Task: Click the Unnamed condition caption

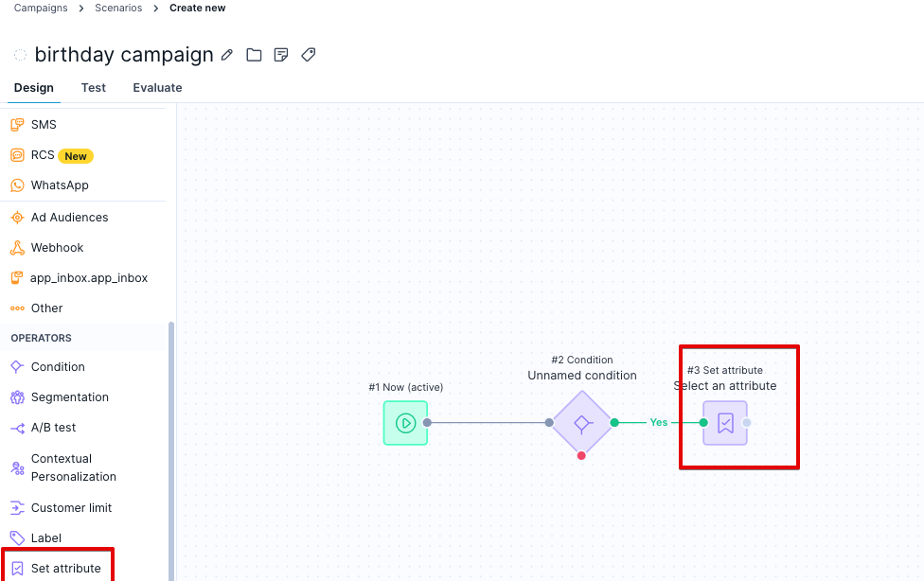Action: pyautogui.click(x=582, y=376)
